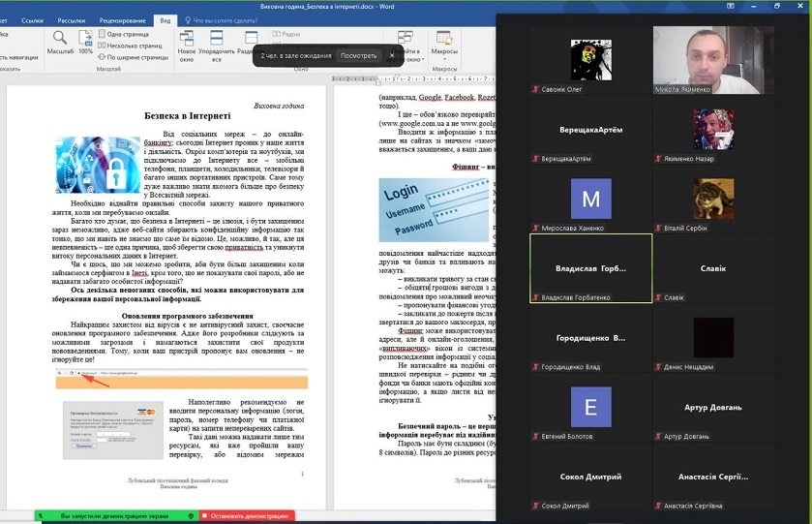The height and width of the screenshot is (524, 812).
Task: Select Денис Нещадим participant avatar
Action: click(713, 337)
